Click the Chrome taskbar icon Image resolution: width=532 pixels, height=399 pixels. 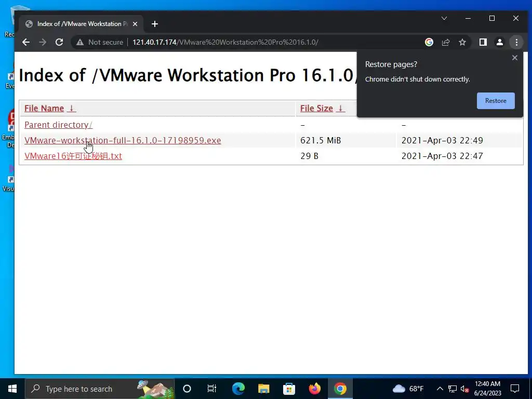340,389
